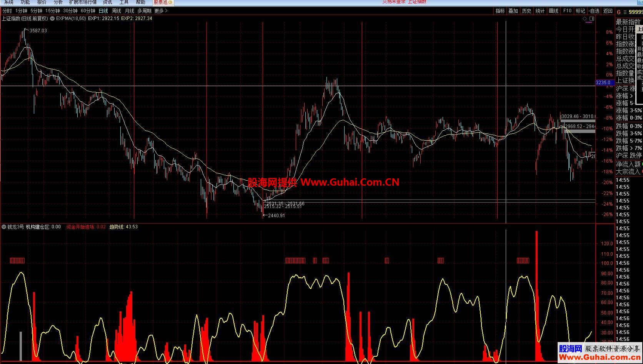
Task: Click the 画线 drawing button
Action: coord(553,11)
